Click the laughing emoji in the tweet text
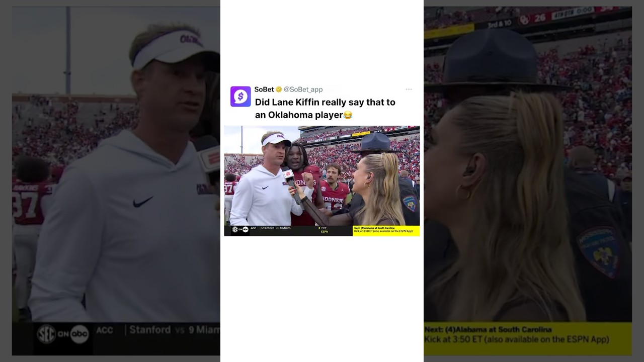 (348, 115)
